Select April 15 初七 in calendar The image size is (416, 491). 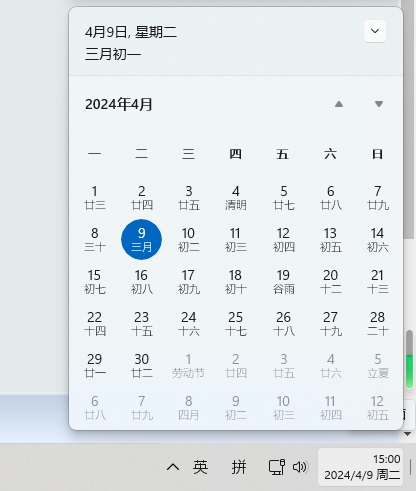[95, 282]
